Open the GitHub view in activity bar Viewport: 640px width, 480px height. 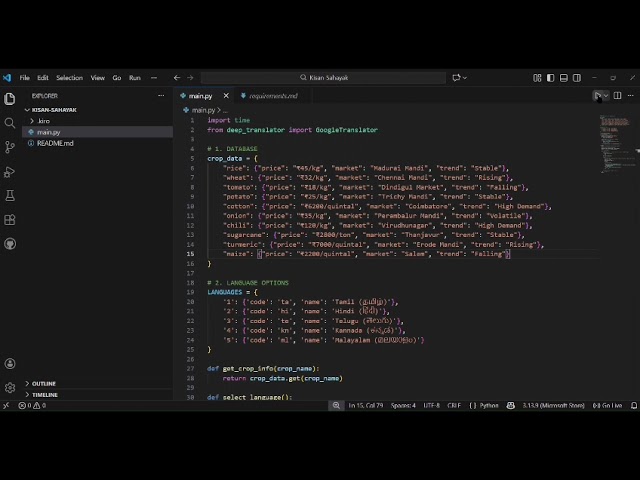pyautogui.click(x=10, y=244)
